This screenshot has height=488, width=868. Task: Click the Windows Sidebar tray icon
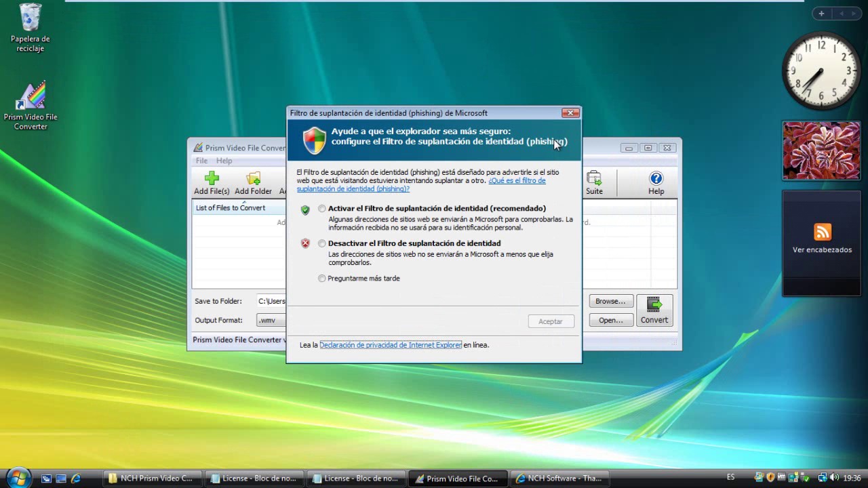point(793,478)
